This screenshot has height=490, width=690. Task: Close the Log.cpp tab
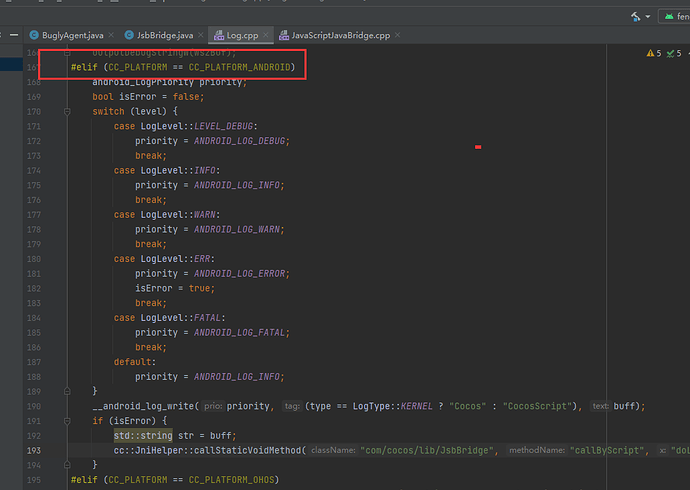point(265,35)
